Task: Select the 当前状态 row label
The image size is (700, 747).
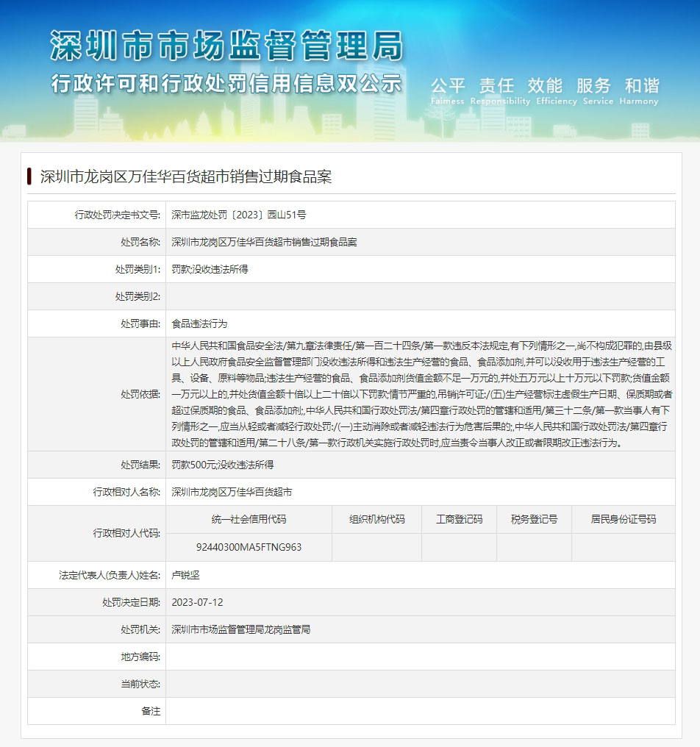Action: click(x=140, y=684)
